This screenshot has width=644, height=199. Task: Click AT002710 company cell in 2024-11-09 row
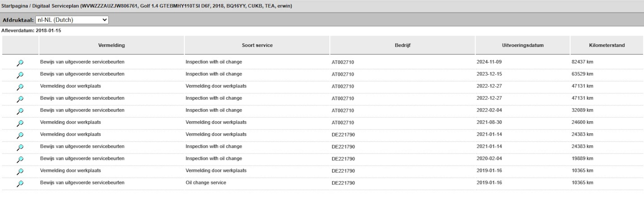[x=343, y=62]
